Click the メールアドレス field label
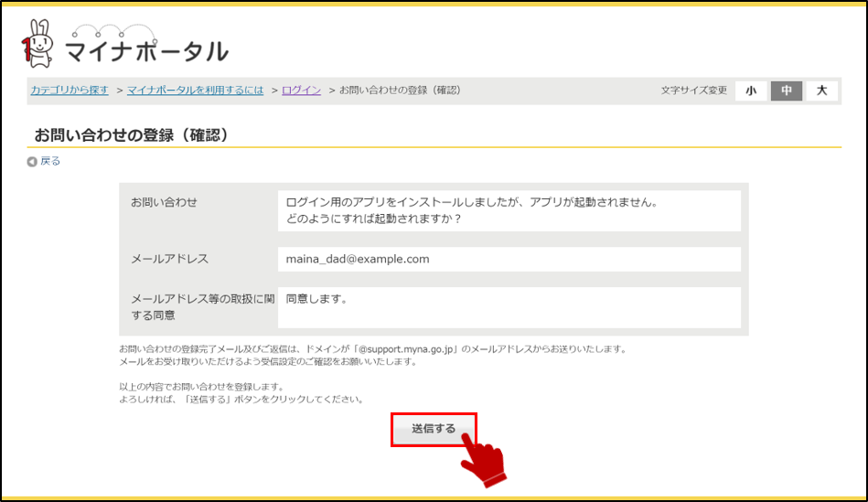 [169, 259]
